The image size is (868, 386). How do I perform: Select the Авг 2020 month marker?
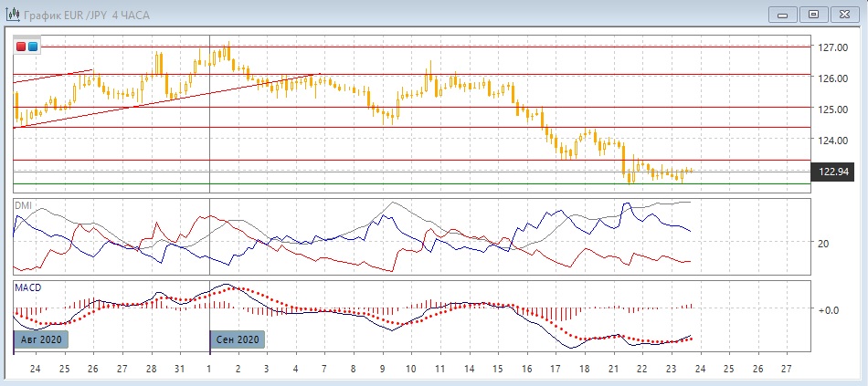coord(41,339)
